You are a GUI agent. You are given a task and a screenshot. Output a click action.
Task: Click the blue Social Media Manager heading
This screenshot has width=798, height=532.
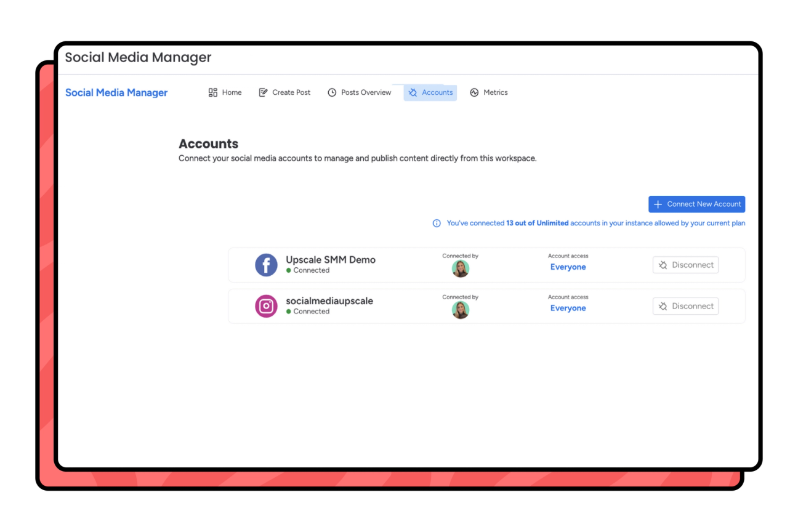[x=116, y=92]
